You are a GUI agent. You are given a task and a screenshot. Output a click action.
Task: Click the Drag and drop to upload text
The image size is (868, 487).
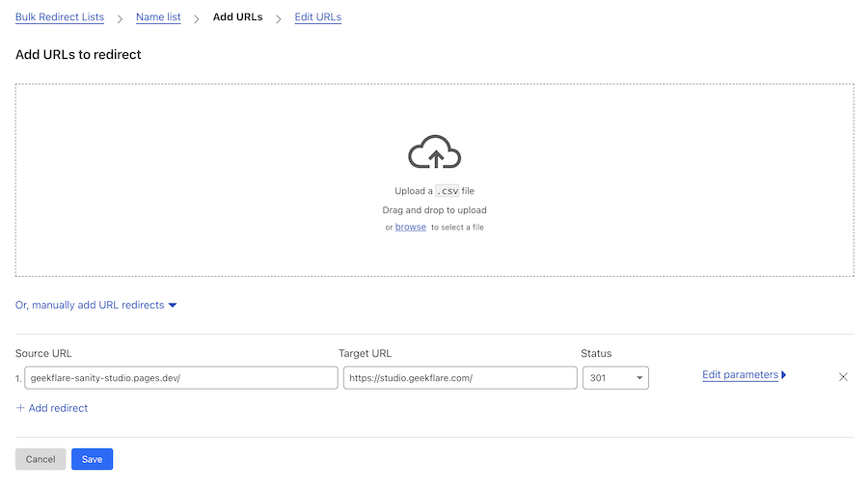point(435,210)
